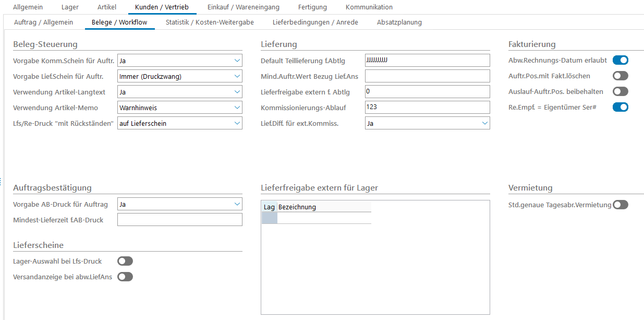Viewport: 644px width, 320px height.
Task: Select the Statistik / Kosten-Weitergabe subtab
Action: click(x=210, y=22)
